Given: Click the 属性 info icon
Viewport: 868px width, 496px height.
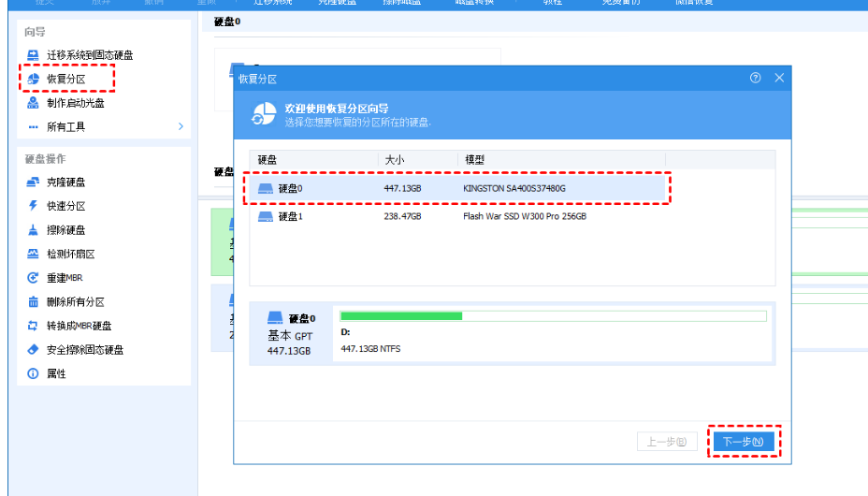Looking at the screenshot, I should coord(34,373).
